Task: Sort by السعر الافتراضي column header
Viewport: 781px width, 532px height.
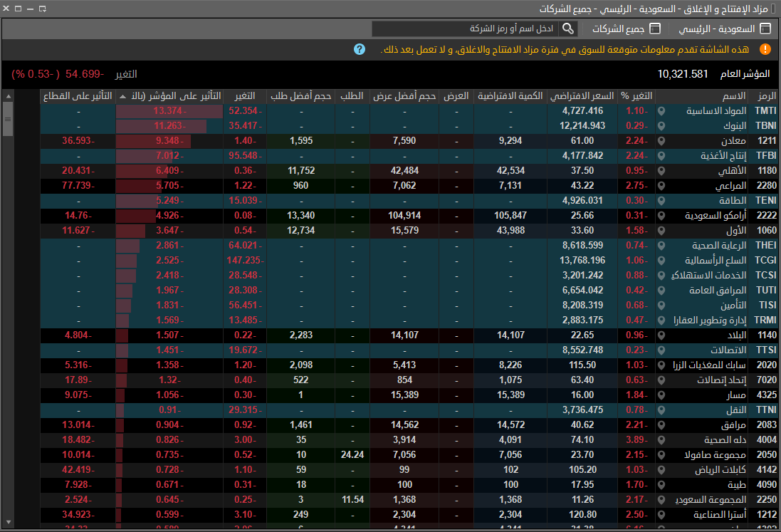Action: pos(582,96)
